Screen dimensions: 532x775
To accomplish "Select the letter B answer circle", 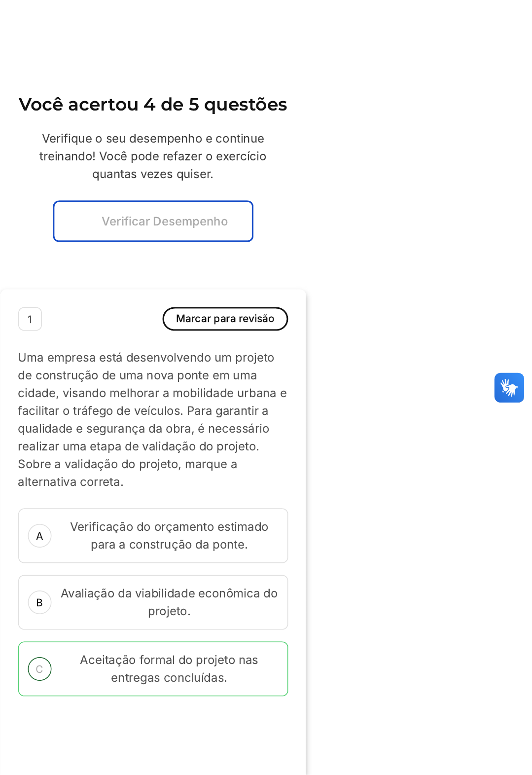I will tap(40, 602).
